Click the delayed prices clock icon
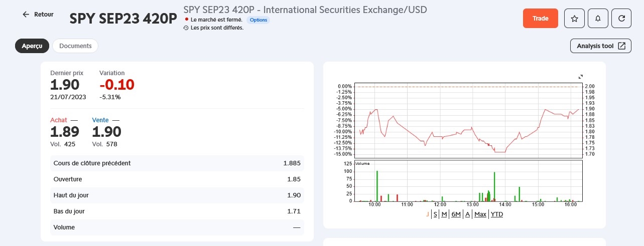644x246 pixels. (186, 28)
